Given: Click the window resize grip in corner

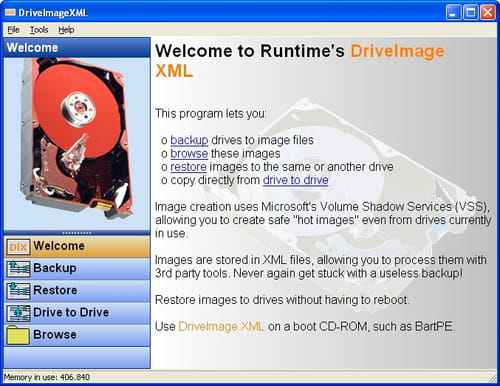Looking at the screenshot, I should click(492, 378).
